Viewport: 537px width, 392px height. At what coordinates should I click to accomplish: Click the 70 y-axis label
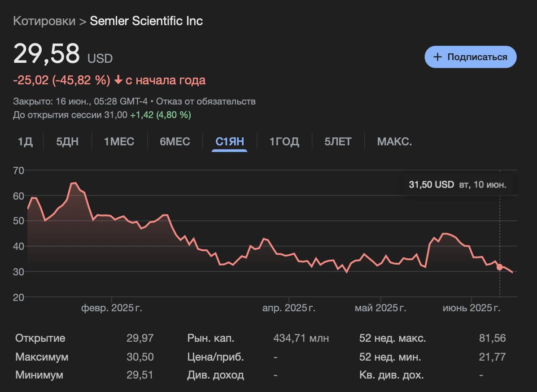coord(18,170)
